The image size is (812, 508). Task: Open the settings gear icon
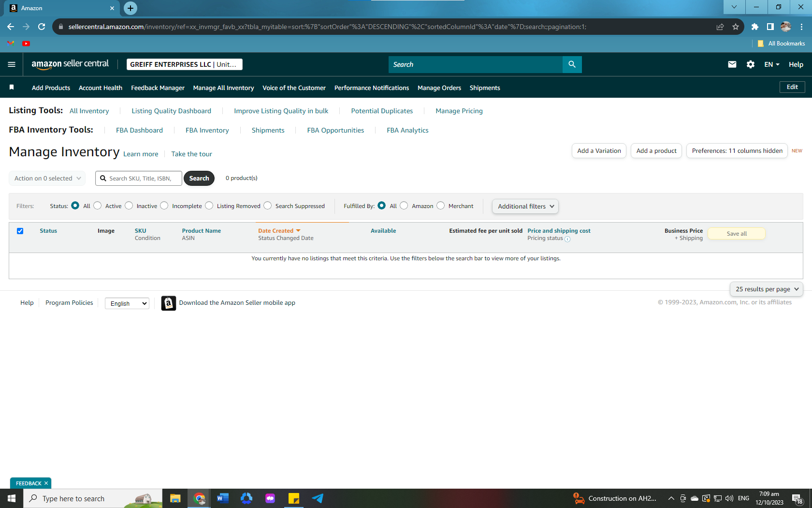pos(751,64)
